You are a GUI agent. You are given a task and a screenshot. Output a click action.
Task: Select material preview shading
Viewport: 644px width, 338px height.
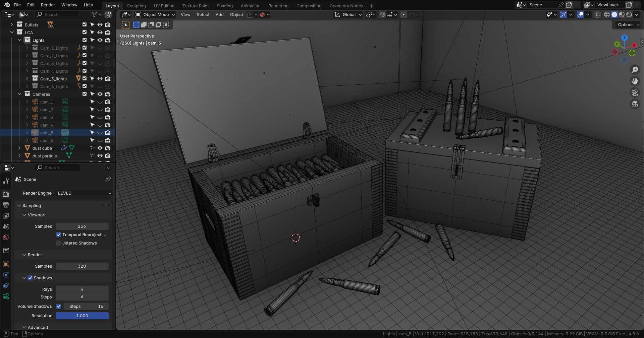tap(622, 15)
